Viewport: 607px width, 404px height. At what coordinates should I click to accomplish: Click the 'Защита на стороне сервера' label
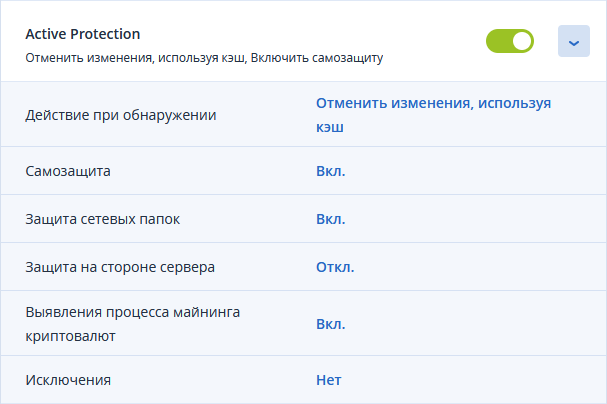119,267
